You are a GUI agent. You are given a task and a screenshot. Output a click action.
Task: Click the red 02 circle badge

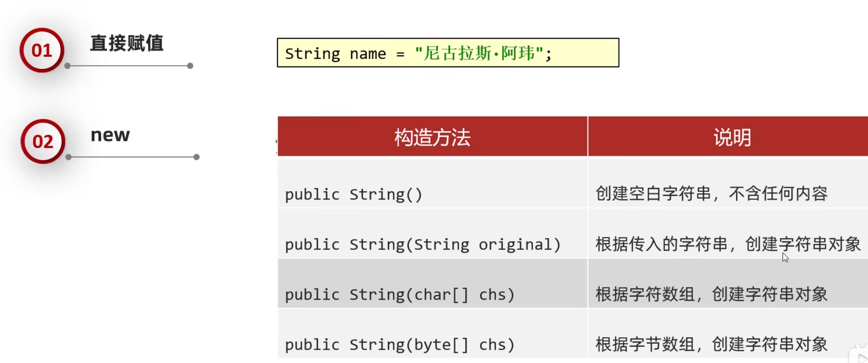(43, 141)
